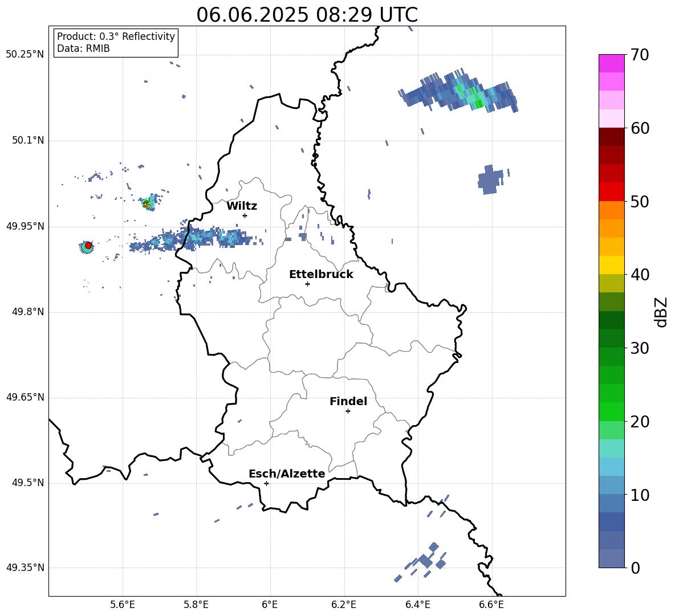The height and width of the screenshot is (616, 675).
Task: Click the 49.5°N latitude label
Action: (x=27, y=483)
